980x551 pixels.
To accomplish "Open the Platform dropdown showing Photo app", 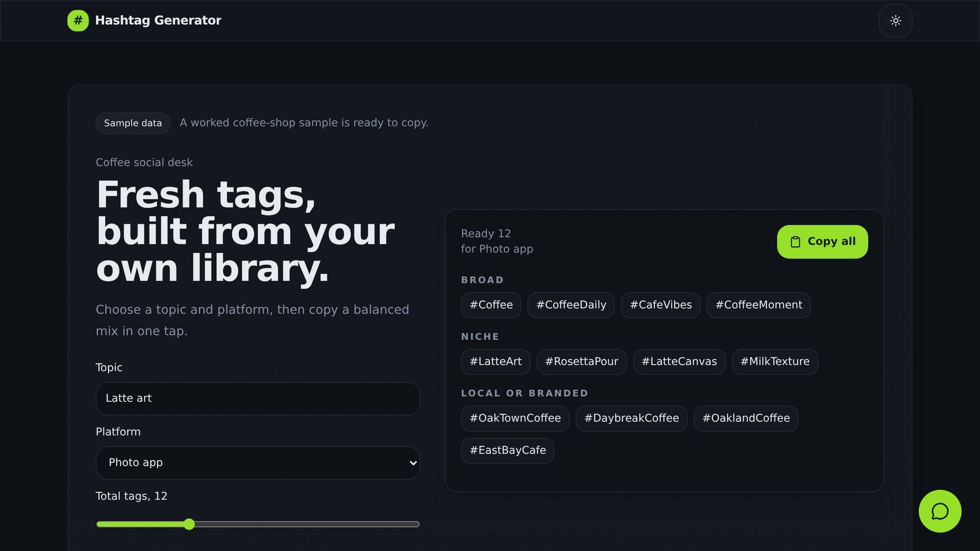I will click(258, 463).
